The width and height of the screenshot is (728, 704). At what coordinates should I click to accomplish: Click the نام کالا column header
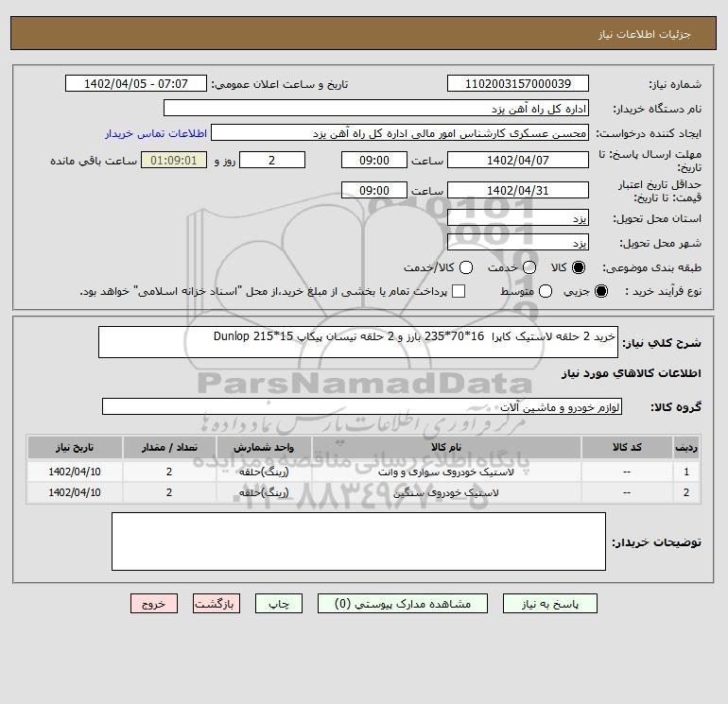pos(446,447)
